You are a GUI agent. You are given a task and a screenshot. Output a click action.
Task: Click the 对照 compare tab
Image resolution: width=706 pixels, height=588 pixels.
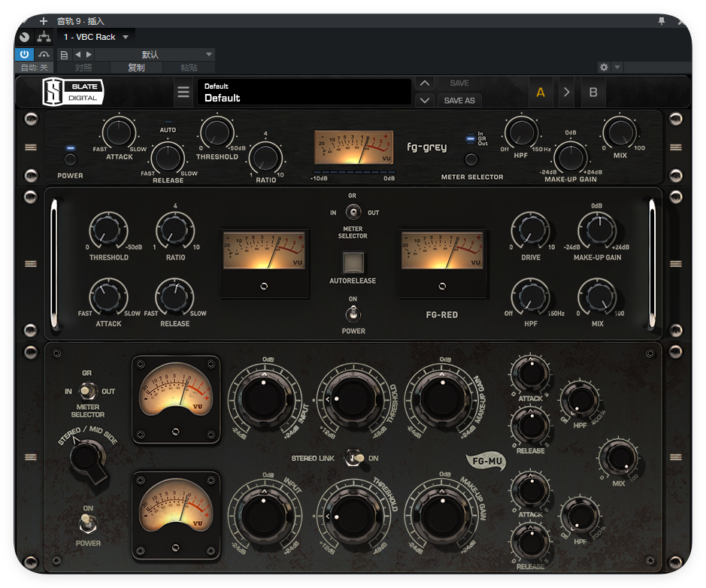(x=83, y=68)
